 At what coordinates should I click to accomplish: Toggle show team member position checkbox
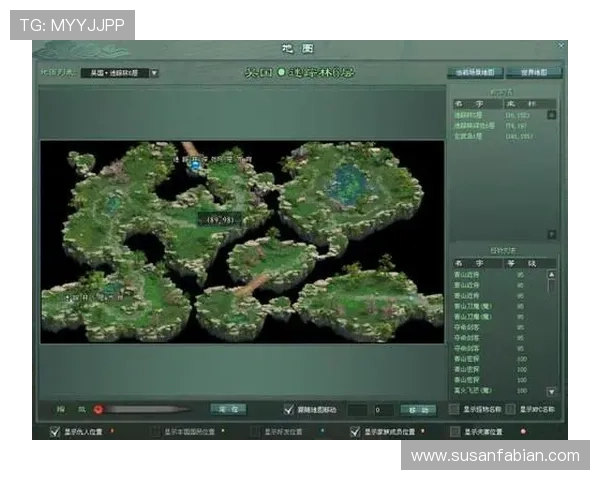tap(355, 432)
